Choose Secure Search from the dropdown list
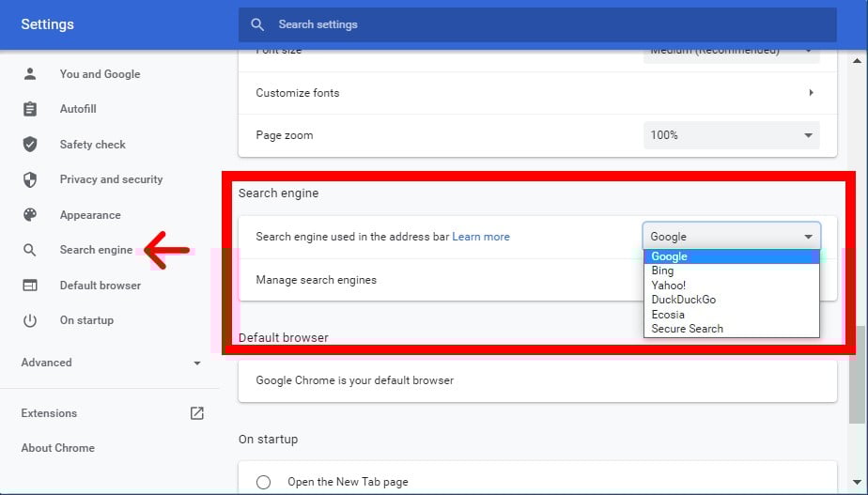This screenshot has width=868, height=495. click(731, 329)
